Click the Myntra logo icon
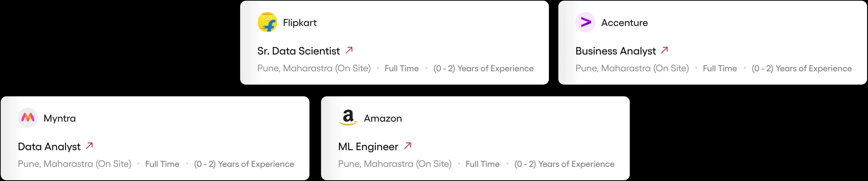This screenshot has height=181, width=868. click(28, 118)
